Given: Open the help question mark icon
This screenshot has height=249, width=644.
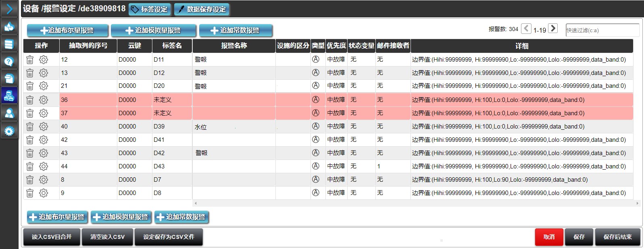Looking at the screenshot, I should click(x=9, y=61).
